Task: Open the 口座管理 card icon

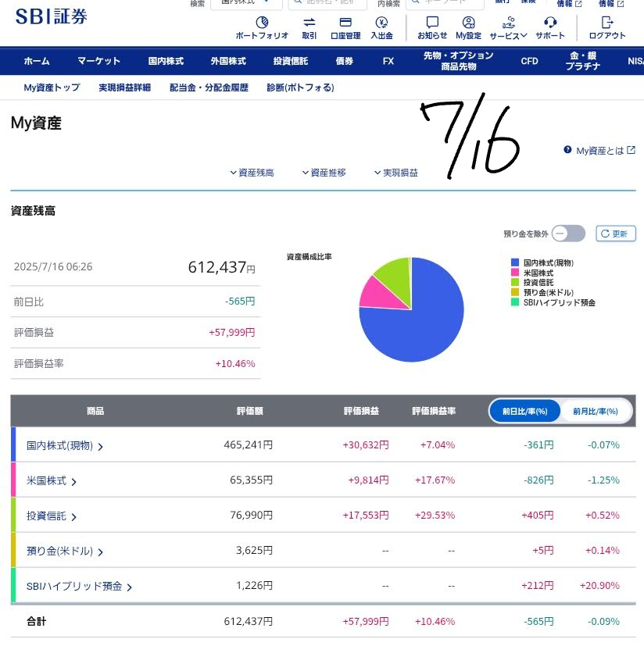Action: [345, 22]
